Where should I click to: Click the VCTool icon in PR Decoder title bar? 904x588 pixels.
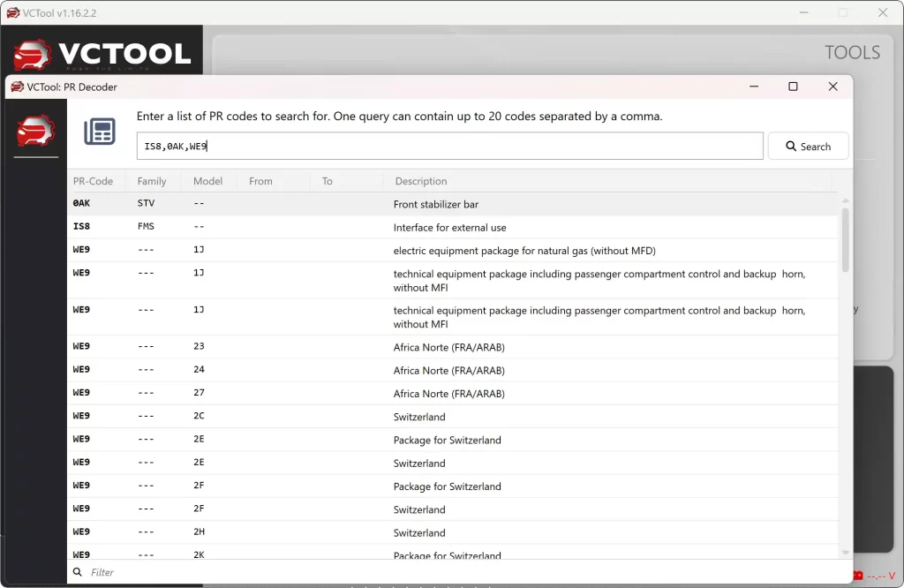coord(18,87)
